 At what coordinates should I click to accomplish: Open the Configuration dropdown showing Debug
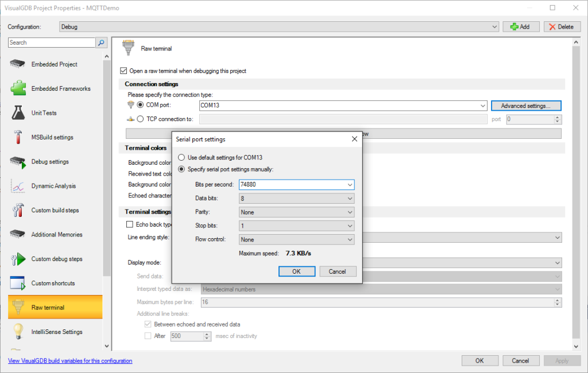tap(494, 26)
